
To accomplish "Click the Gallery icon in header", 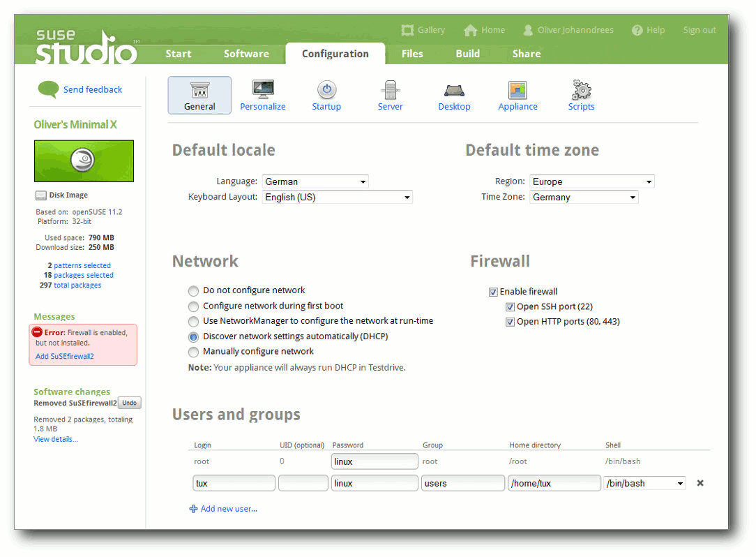I will click(x=407, y=30).
